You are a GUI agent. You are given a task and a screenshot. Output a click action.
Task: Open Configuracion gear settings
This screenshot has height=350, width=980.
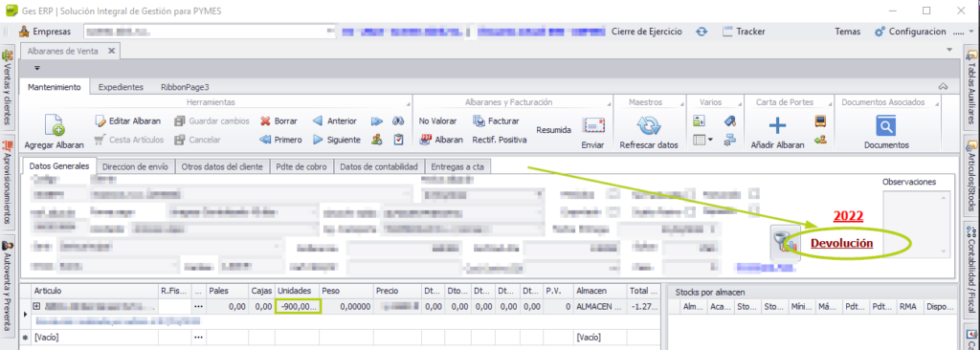coord(910,32)
